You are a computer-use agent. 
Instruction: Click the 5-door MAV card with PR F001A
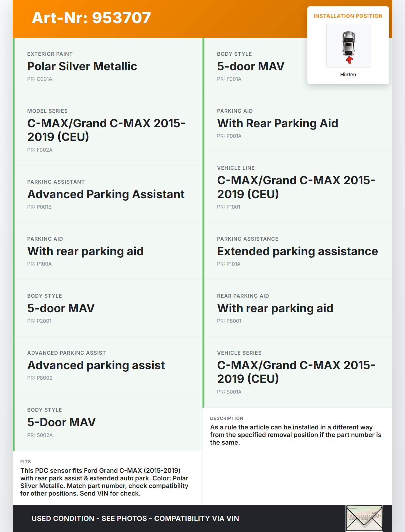pyautogui.click(x=253, y=66)
